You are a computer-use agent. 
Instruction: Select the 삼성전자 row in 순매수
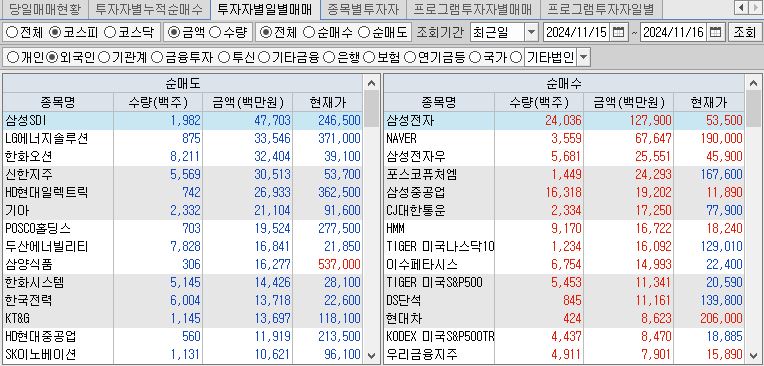coord(564,120)
